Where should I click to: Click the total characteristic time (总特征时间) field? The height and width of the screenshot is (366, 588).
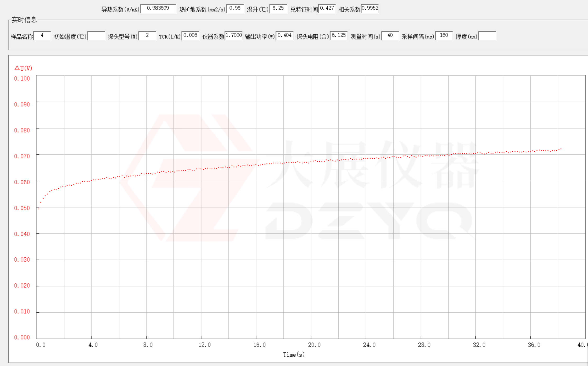(327, 8)
